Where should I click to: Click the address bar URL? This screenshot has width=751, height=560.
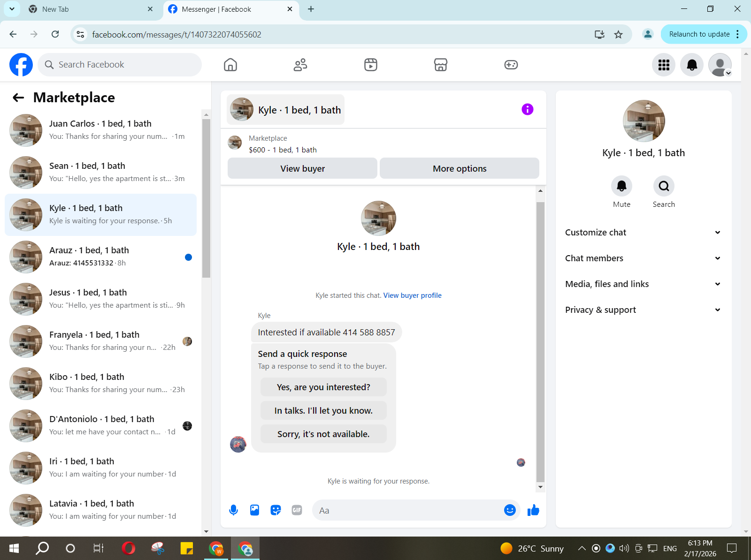click(176, 35)
